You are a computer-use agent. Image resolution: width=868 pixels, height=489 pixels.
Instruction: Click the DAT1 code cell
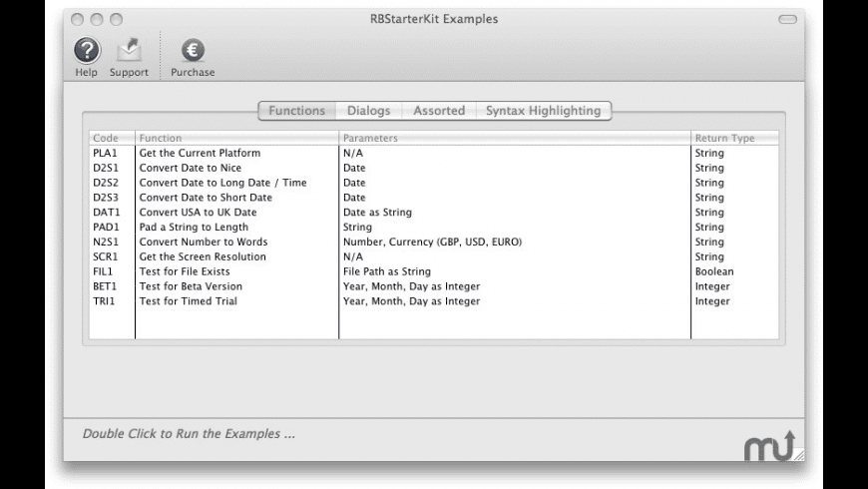(107, 213)
